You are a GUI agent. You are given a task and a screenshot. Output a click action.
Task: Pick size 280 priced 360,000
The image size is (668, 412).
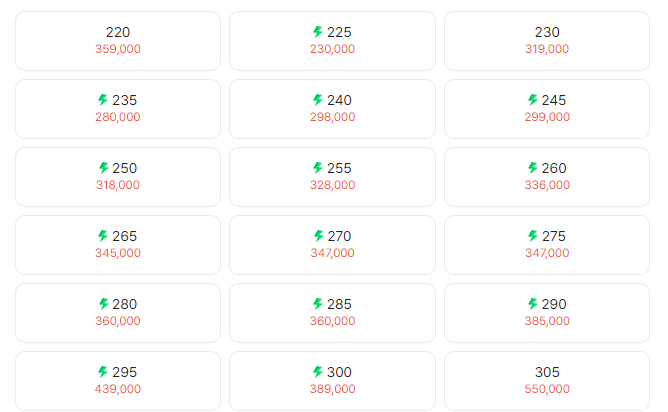pyautogui.click(x=118, y=313)
